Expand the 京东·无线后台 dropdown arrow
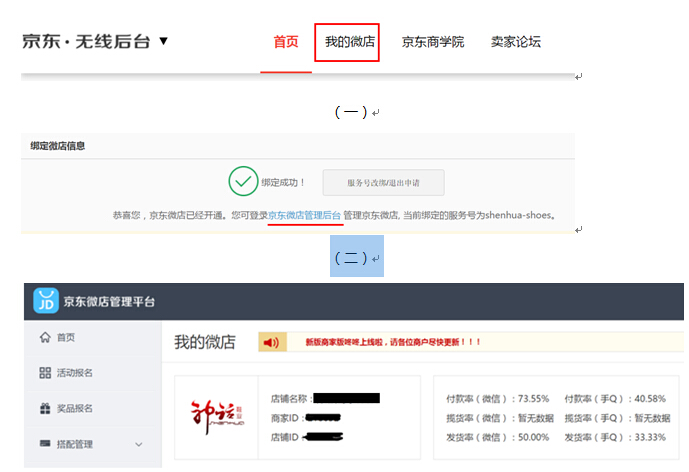689x472 pixels. [x=163, y=41]
